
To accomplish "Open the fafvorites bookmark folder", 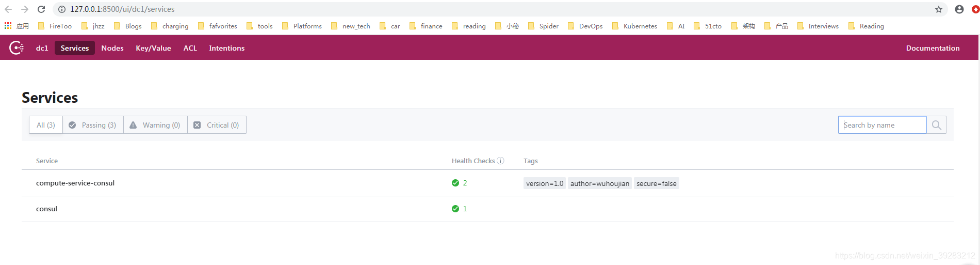I will coord(218,26).
